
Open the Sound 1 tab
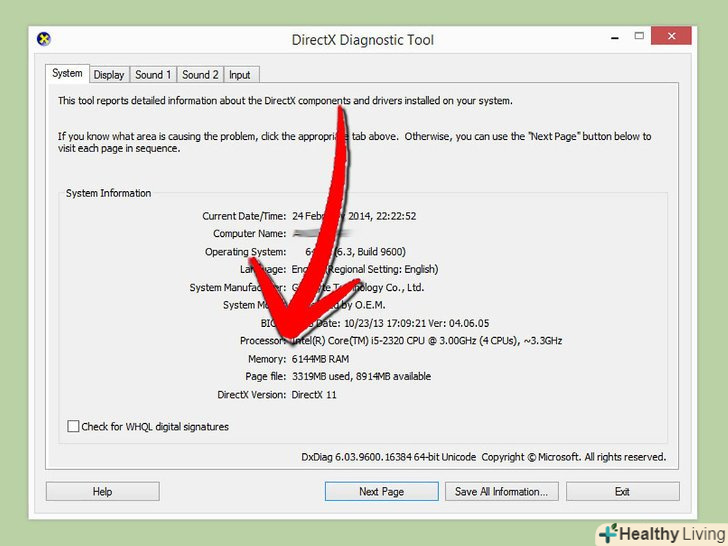click(153, 75)
